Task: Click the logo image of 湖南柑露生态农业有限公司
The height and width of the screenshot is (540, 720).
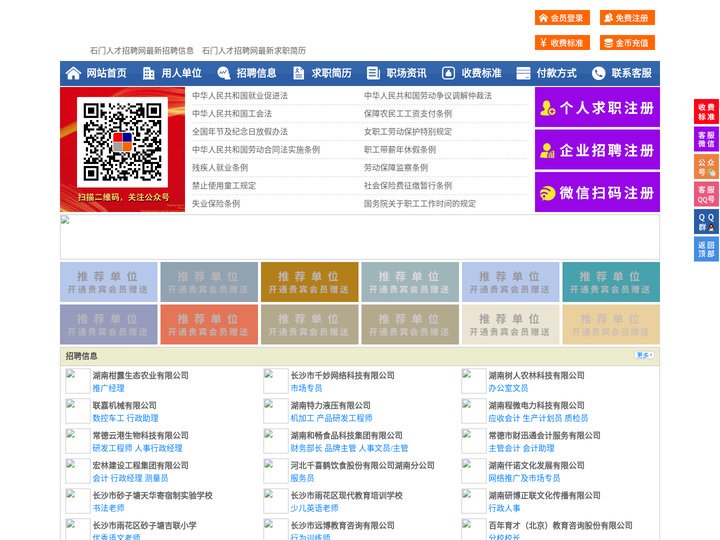Action: (x=78, y=381)
